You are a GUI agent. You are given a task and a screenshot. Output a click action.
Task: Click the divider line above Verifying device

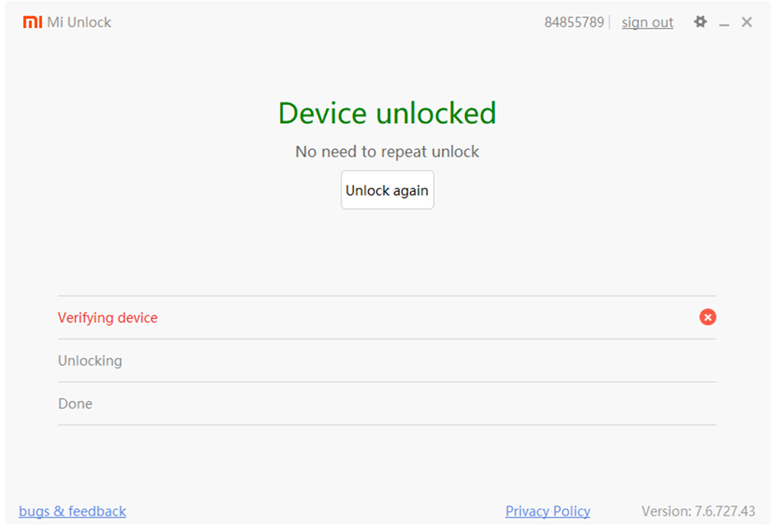pyautogui.click(x=387, y=296)
